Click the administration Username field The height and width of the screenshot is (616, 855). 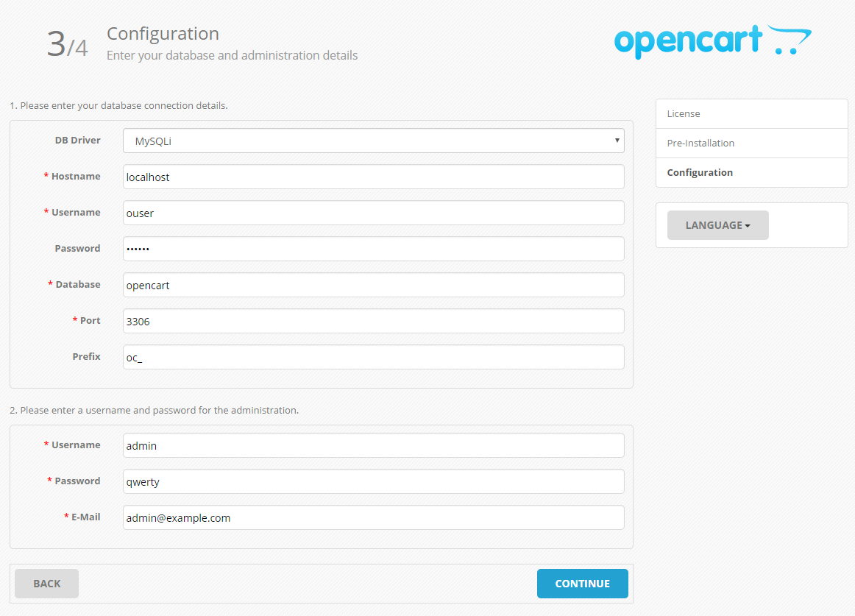tap(373, 445)
